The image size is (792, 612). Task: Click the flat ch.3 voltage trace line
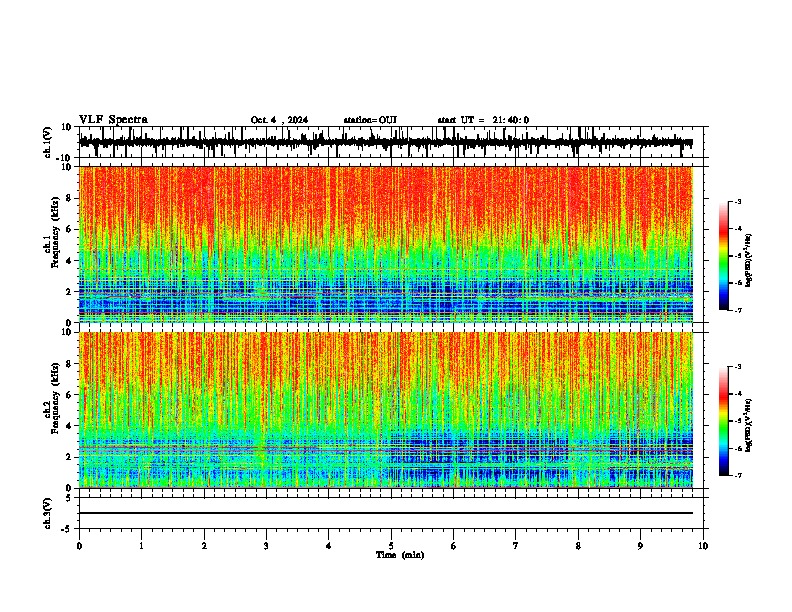[x=386, y=513]
